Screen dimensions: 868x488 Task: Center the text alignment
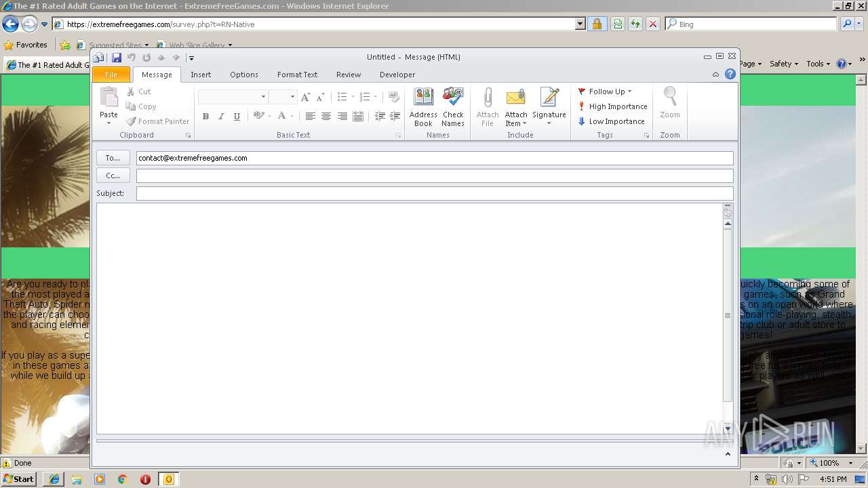pyautogui.click(x=326, y=117)
